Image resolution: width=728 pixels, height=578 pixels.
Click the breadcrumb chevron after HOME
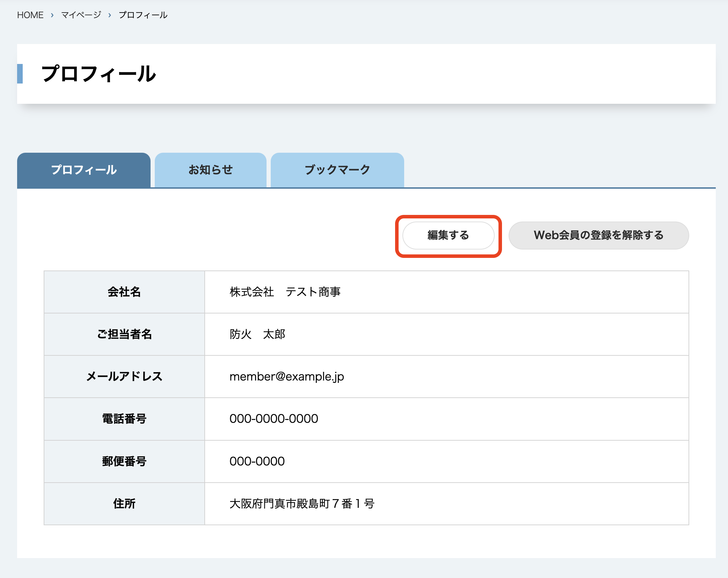point(52,15)
